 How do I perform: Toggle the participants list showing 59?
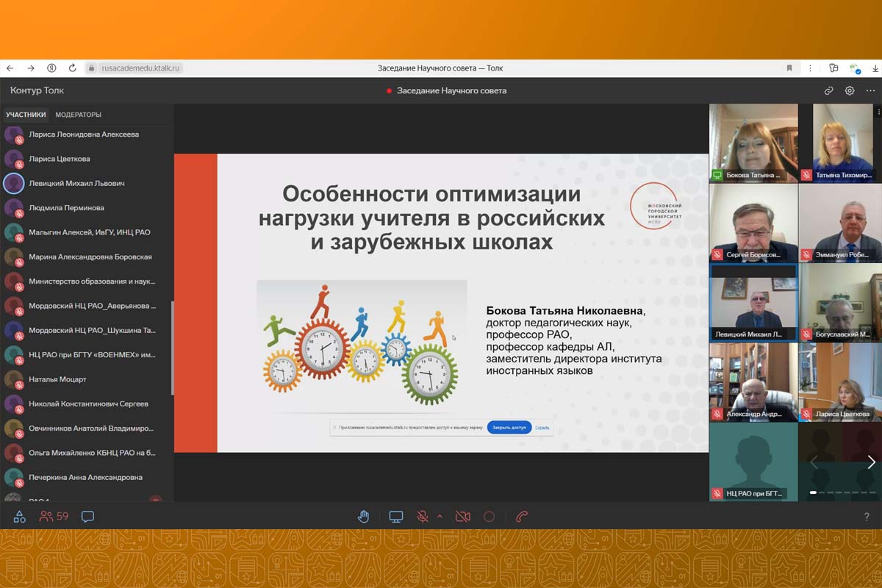click(x=54, y=517)
